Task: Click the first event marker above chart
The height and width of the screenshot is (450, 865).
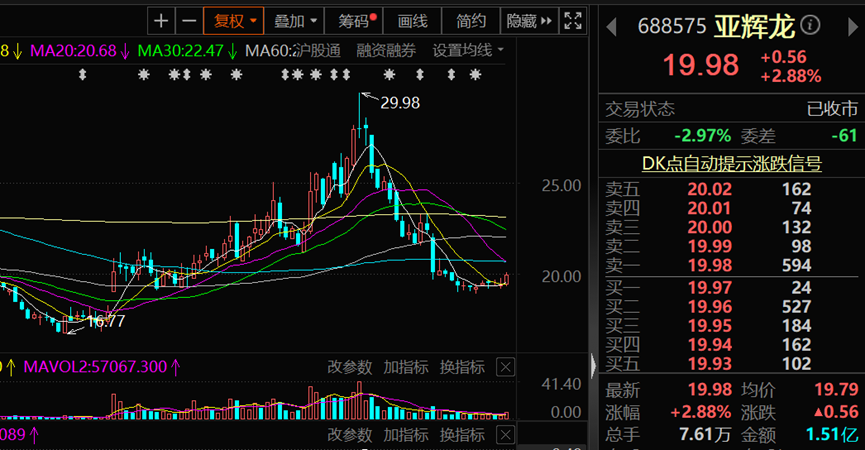Action: [82, 74]
